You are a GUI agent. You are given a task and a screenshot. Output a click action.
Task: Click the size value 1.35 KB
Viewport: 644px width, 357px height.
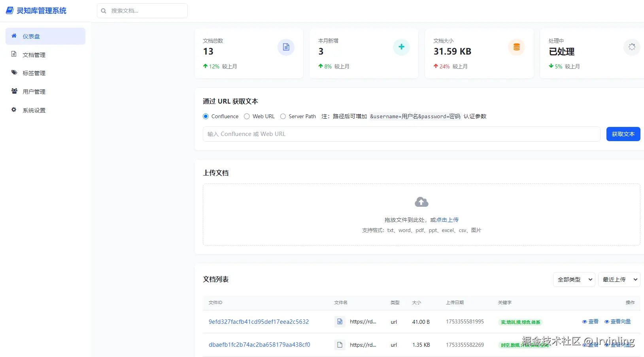tap(421, 345)
